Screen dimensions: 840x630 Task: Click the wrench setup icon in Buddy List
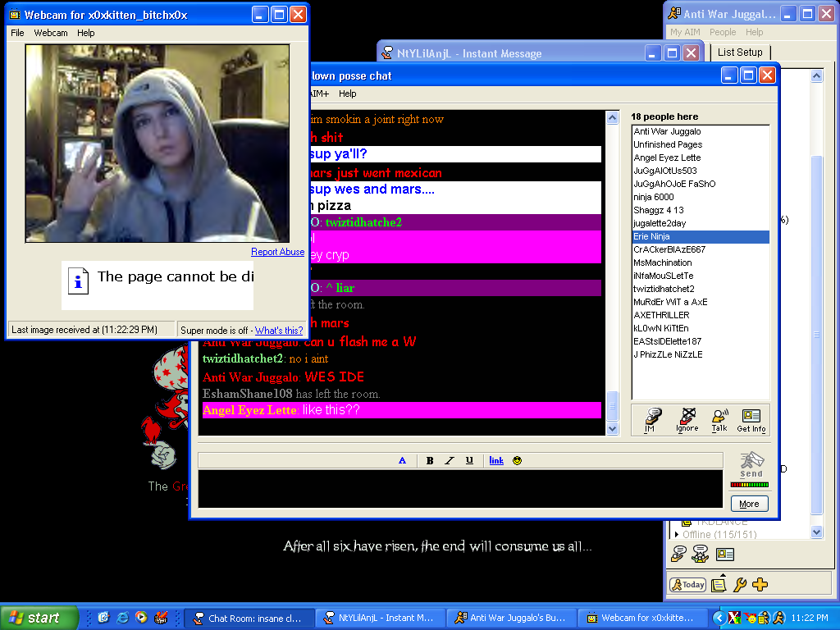[739, 585]
